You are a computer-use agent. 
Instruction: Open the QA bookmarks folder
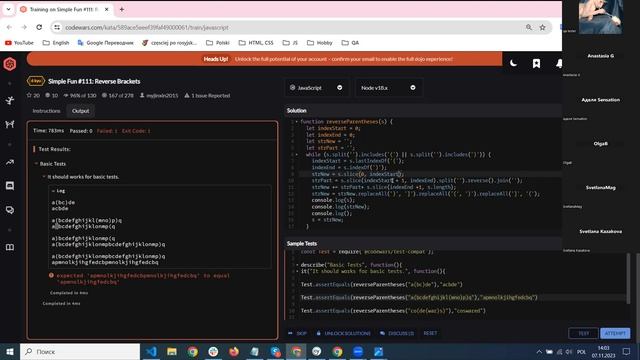point(350,42)
